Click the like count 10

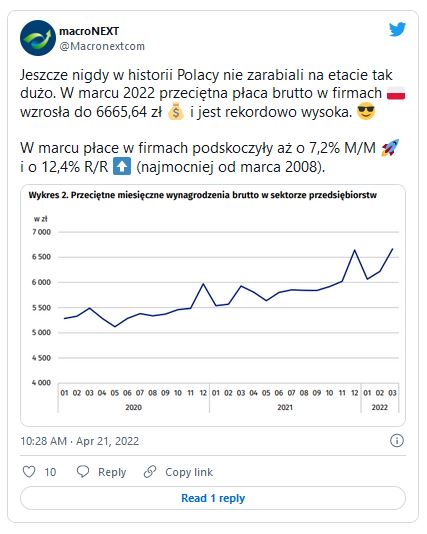(50, 472)
